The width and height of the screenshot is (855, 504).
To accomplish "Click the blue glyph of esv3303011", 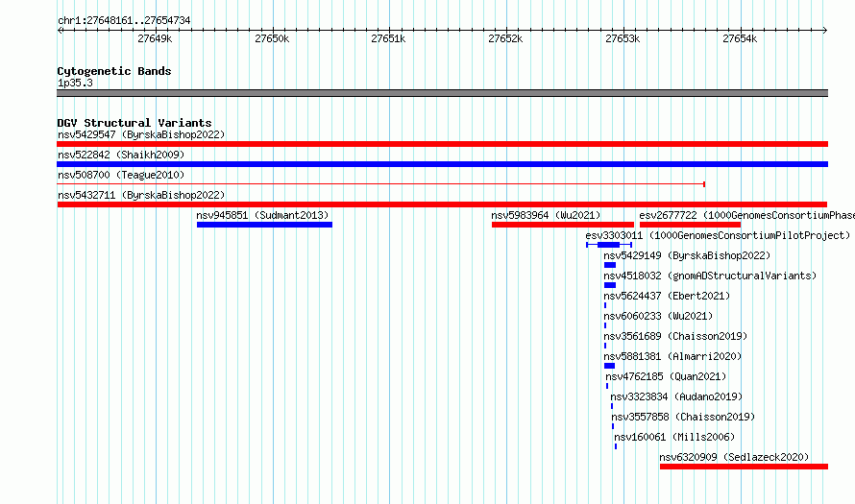I will (609, 245).
